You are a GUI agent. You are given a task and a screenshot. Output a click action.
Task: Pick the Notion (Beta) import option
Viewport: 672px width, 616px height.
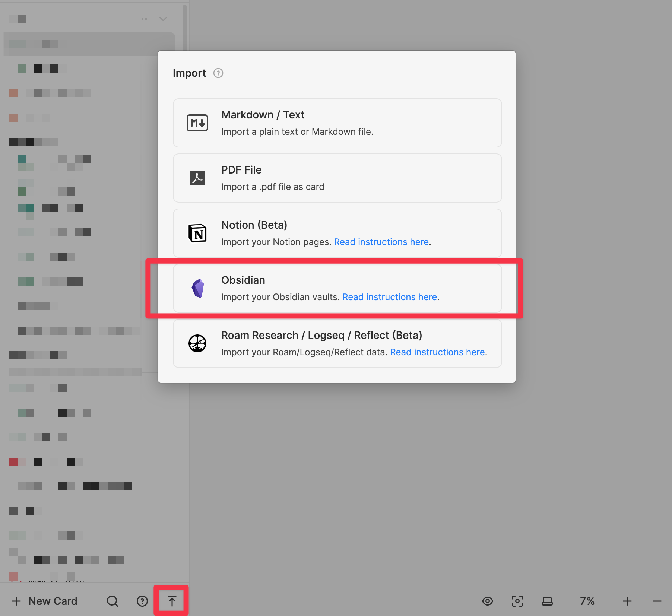tap(337, 233)
